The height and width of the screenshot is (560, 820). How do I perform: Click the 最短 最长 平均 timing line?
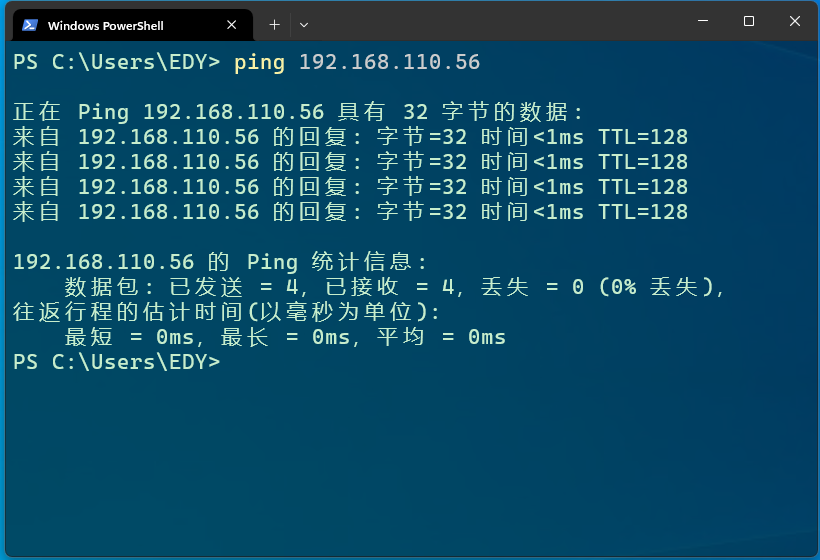285,337
